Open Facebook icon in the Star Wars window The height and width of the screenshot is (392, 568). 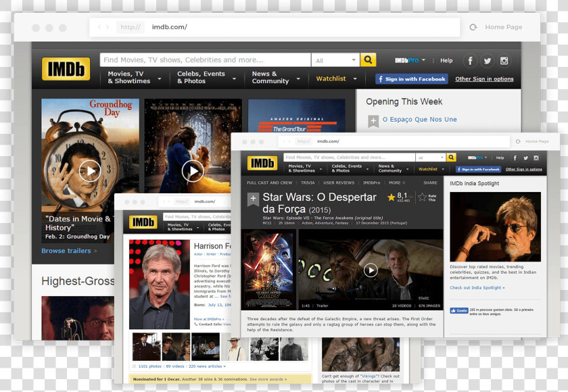515,157
